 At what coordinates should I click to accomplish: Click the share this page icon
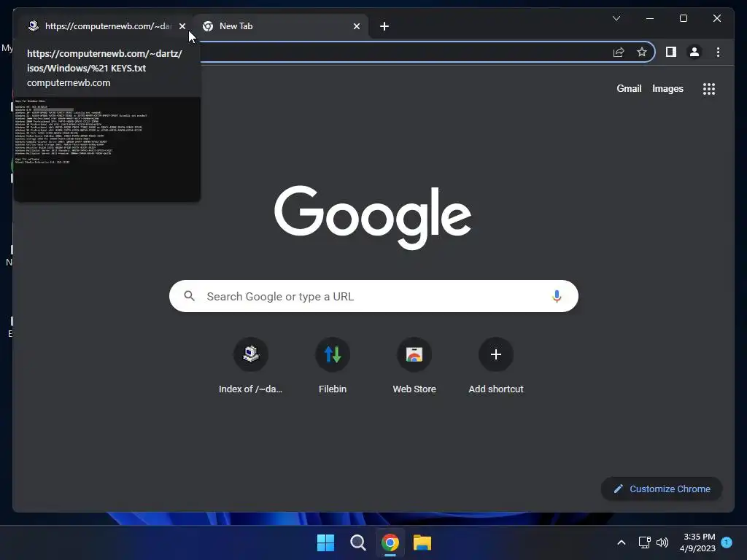click(619, 52)
